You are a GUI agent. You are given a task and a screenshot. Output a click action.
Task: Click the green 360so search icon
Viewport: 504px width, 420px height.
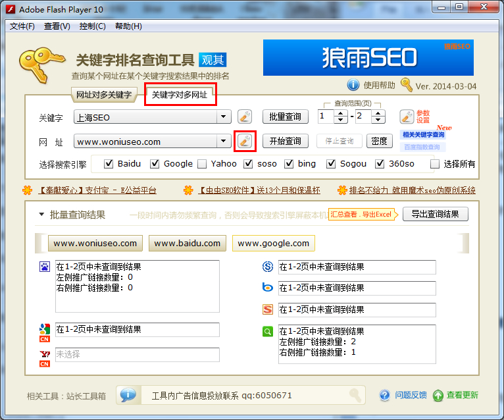point(268,332)
